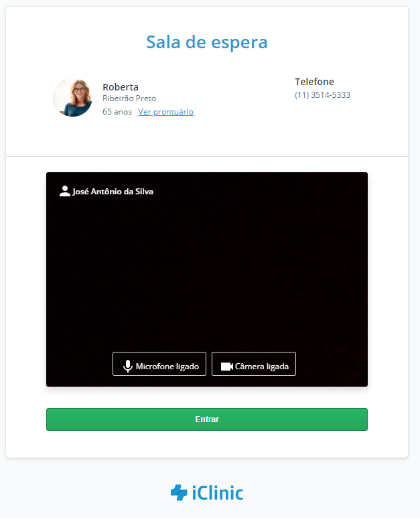Image resolution: width=420 pixels, height=518 pixels.
Task: Toggle the Microfone ligado button
Action: pyautogui.click(x=159, y=364)
